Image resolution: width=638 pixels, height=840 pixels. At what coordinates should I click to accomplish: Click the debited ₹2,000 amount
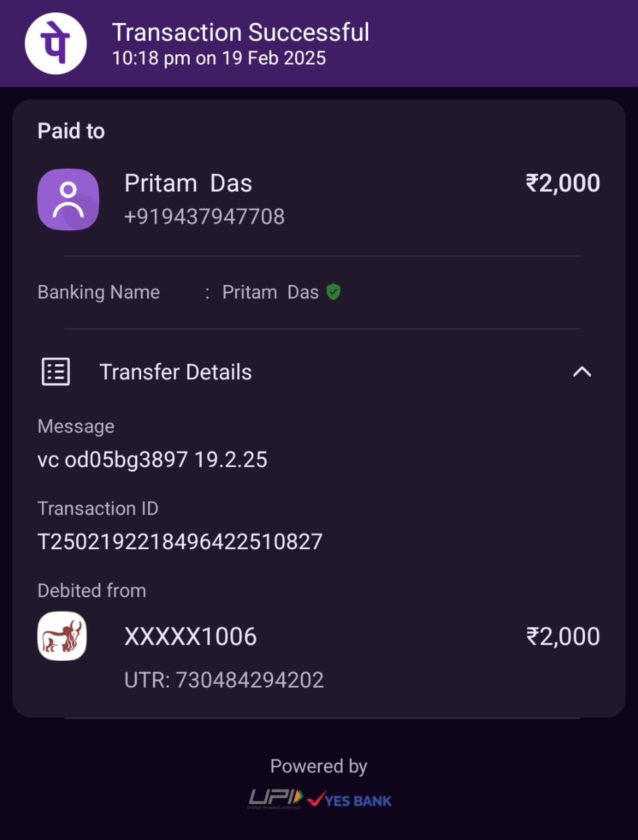coord(563,637)
